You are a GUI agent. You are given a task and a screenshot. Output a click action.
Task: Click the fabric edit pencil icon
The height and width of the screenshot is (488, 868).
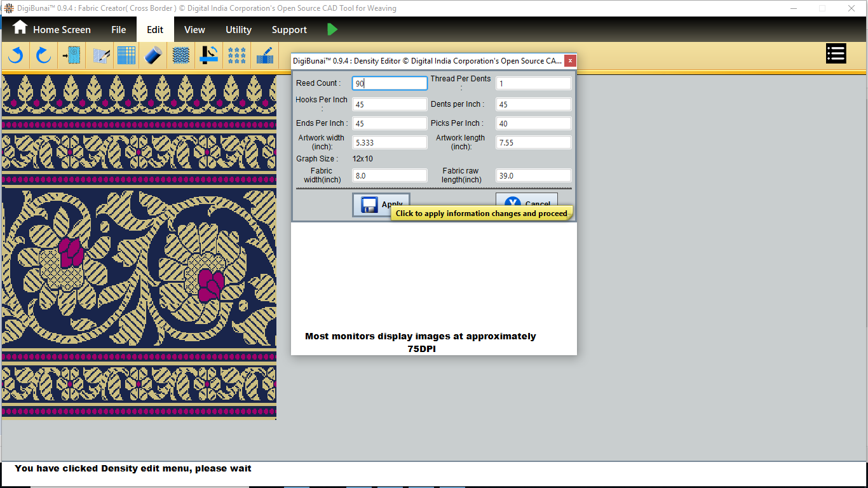tap(264, 56)
